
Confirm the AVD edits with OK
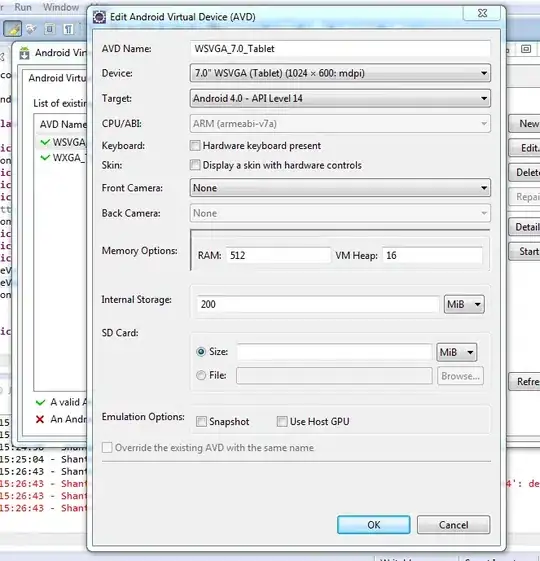(374, 525)
